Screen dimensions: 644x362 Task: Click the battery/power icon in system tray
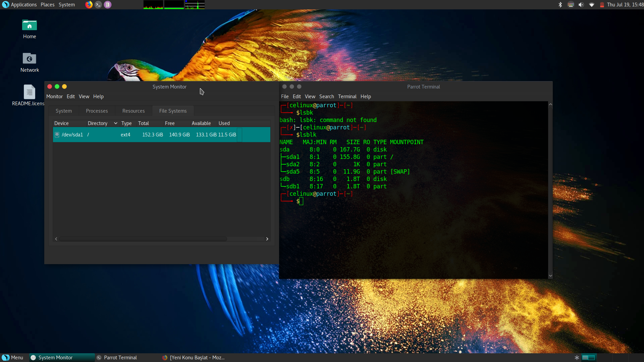[x=602, y=5]
